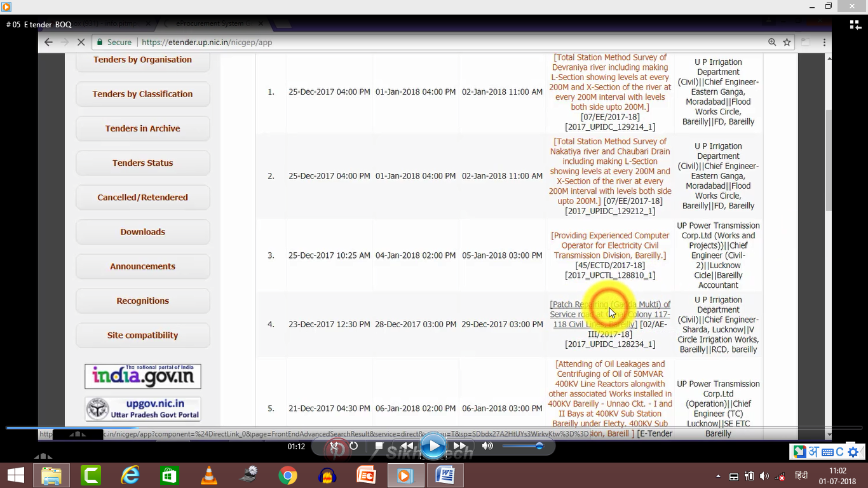The image size is (868, 488).
Task: Open Recognitions section
Action: pos(142,301)
